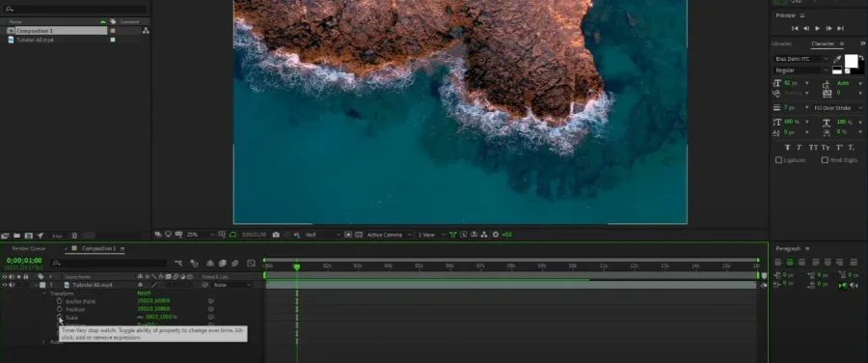Expand the Audio property group
The height and width of the screenshot is (363, 868).
click(x=43, y=342)
